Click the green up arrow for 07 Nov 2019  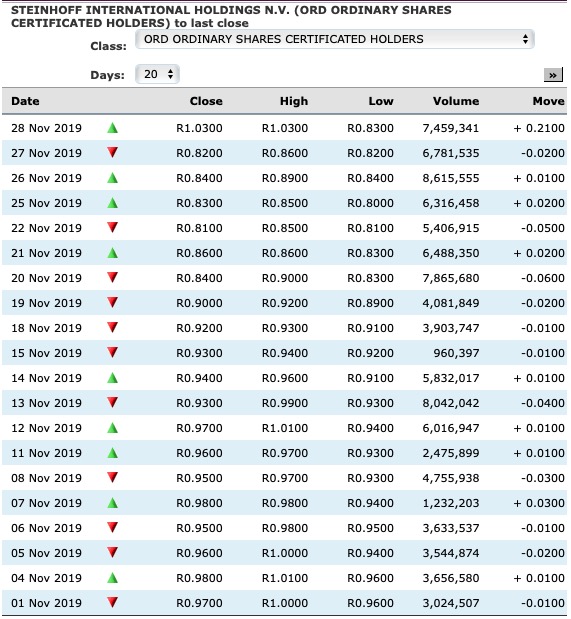tap(113, 503)
